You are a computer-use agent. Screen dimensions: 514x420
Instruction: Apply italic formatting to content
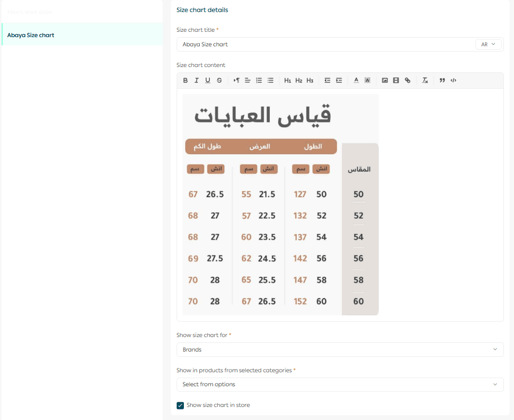pos(196,81)
